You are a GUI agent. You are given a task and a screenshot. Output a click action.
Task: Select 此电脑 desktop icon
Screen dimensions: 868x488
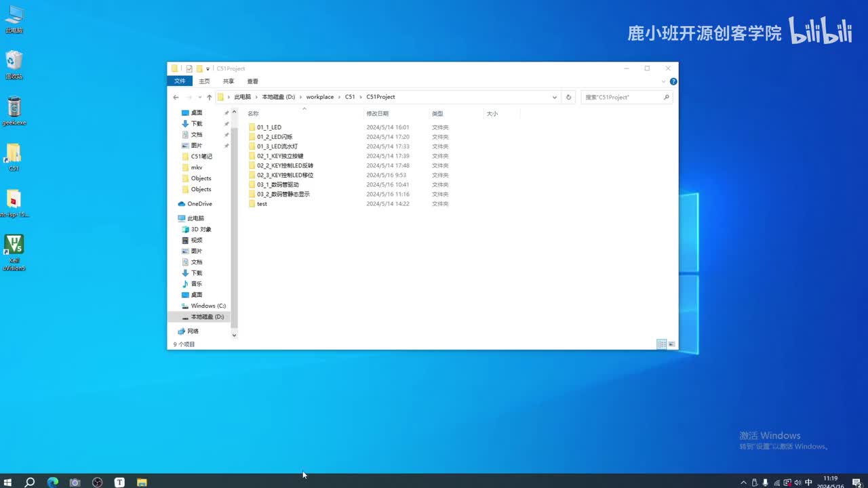pos(14,19)
